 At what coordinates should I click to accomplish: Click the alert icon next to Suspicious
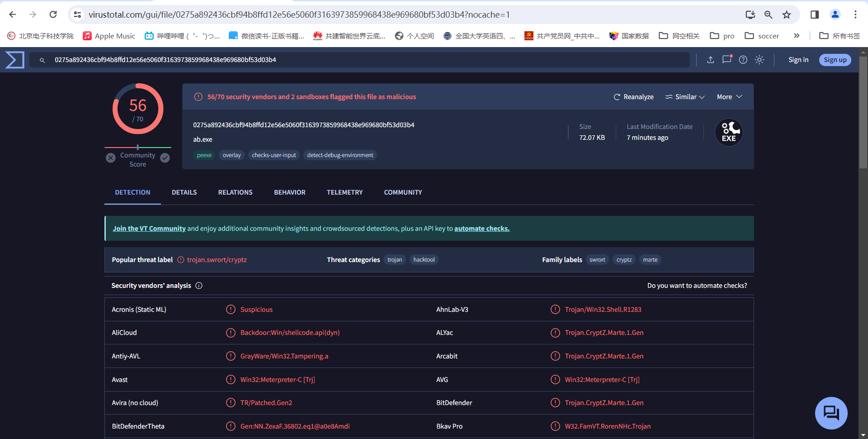coord(231,310)
